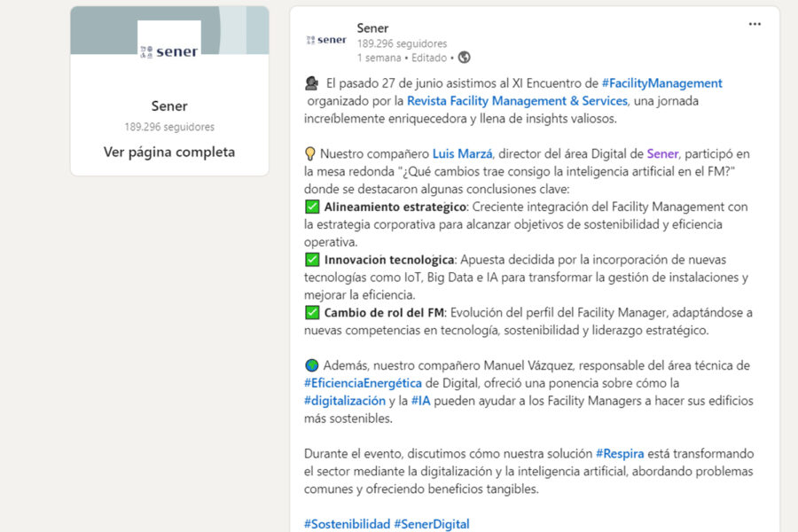
Task: Open the #FacilityManagement hashtag
Action: point(661,83)
